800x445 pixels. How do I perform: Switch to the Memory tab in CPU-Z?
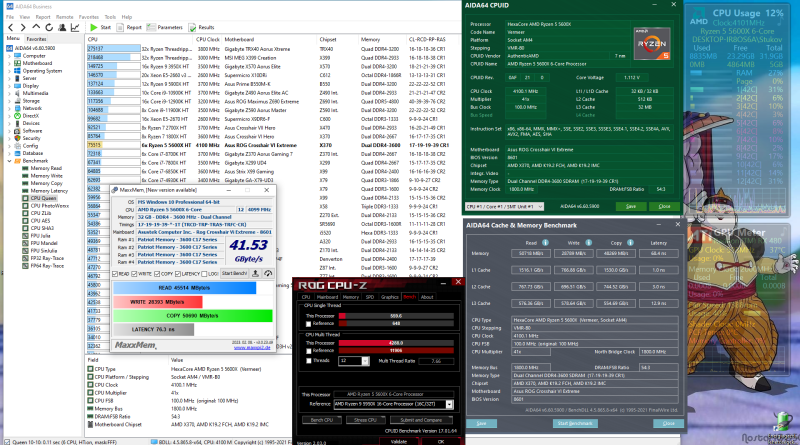pos(351,297)
